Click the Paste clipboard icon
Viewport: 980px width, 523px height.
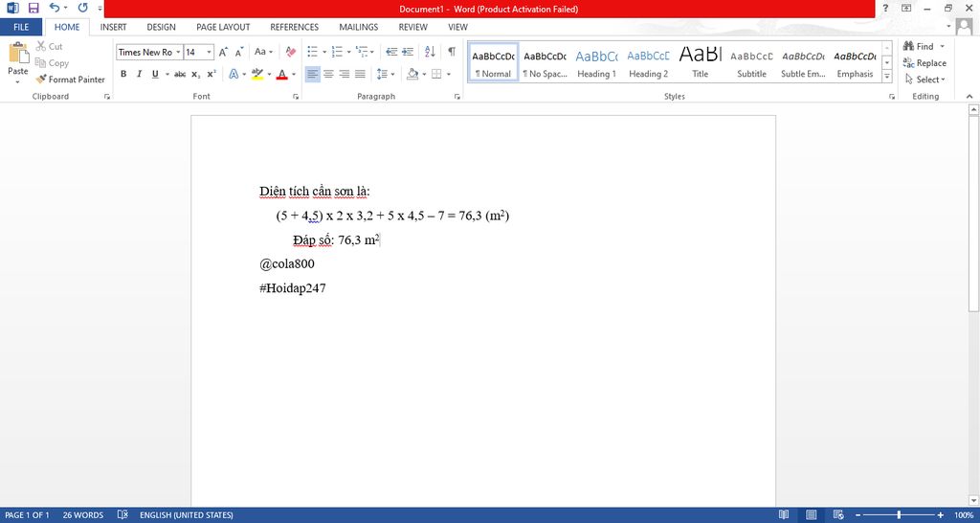(18, 53)
